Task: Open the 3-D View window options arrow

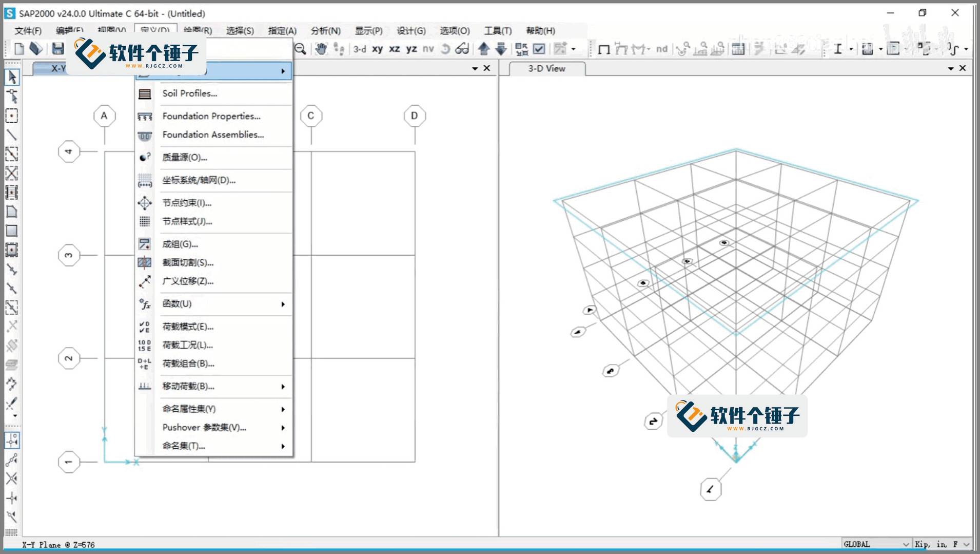Action: [x=951, y=68]
